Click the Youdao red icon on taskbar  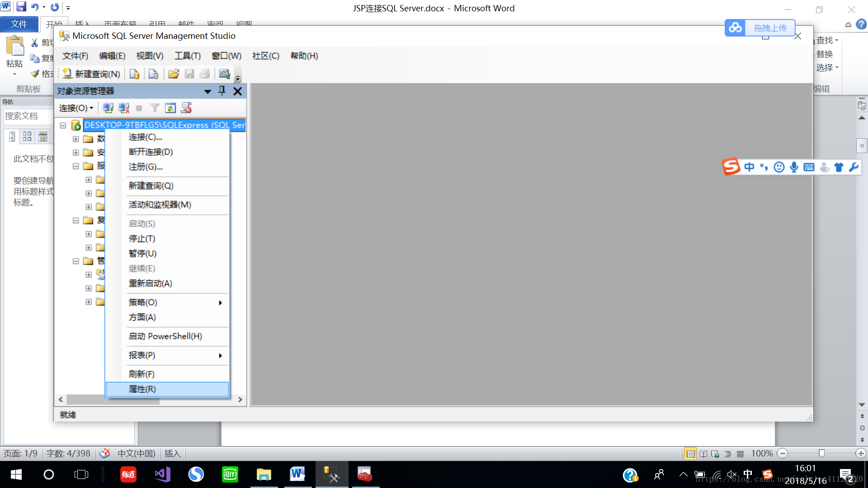(x=128, y=474)
